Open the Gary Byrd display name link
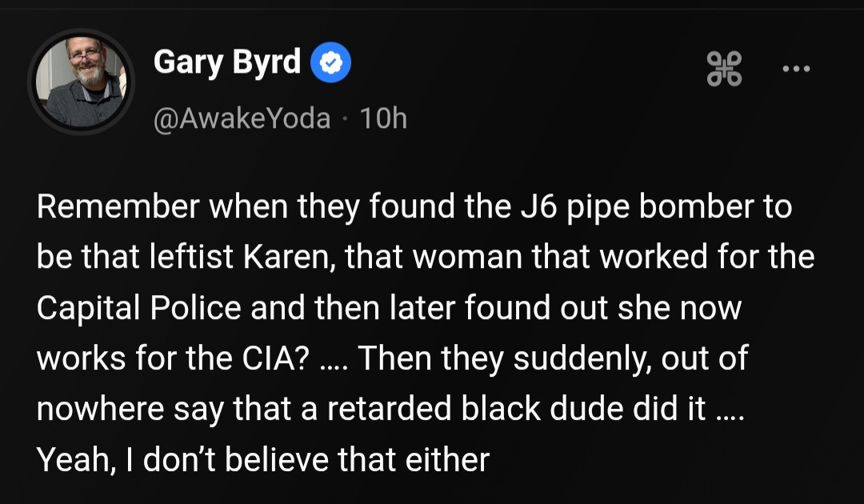Screen dimensions: 864x504 click(x=226, y=62)
